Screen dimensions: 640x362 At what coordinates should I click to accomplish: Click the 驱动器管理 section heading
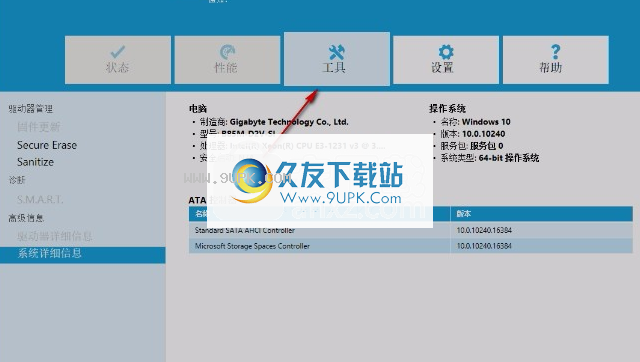click(x=31, y=109)
